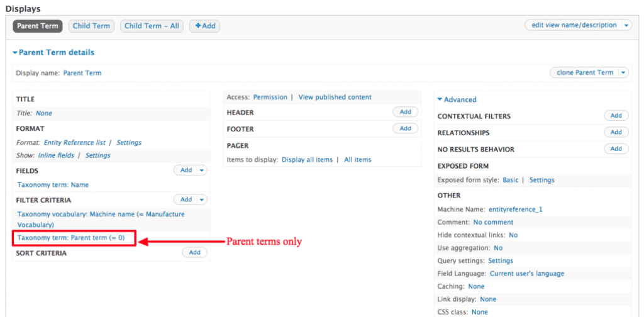Collapse the Advanced section
Image resolution: width=644 pixels, height=317 pixels.
(457, 99)
